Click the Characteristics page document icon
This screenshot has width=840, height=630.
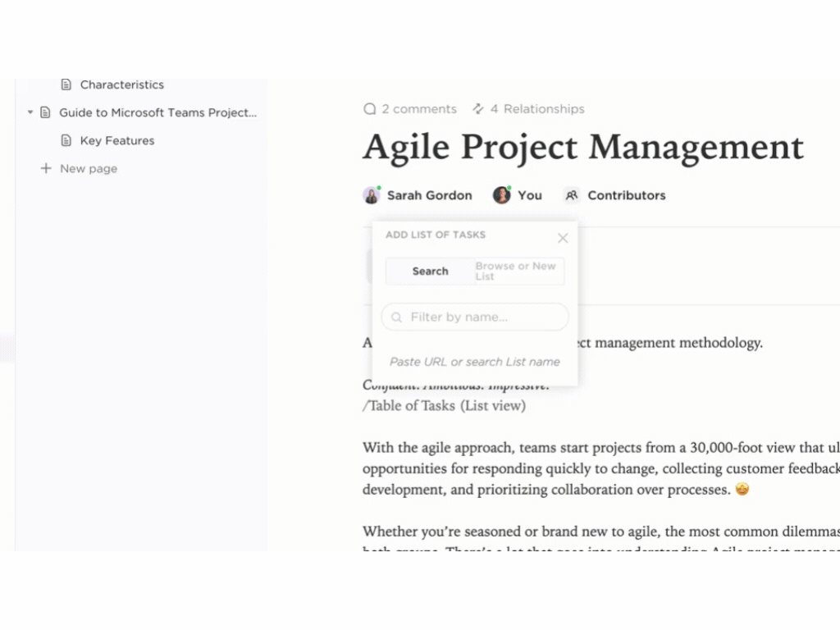(x=66, y=84)
